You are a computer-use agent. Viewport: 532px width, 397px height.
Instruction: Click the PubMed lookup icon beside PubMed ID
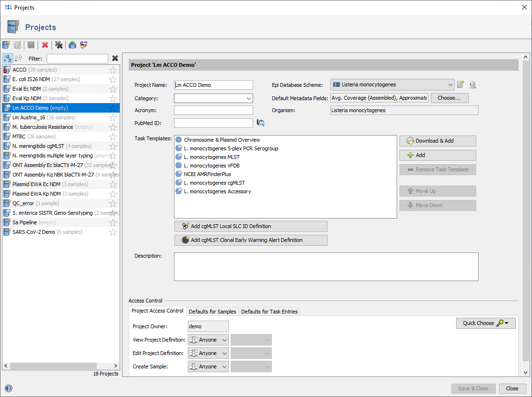click(260, 123)
